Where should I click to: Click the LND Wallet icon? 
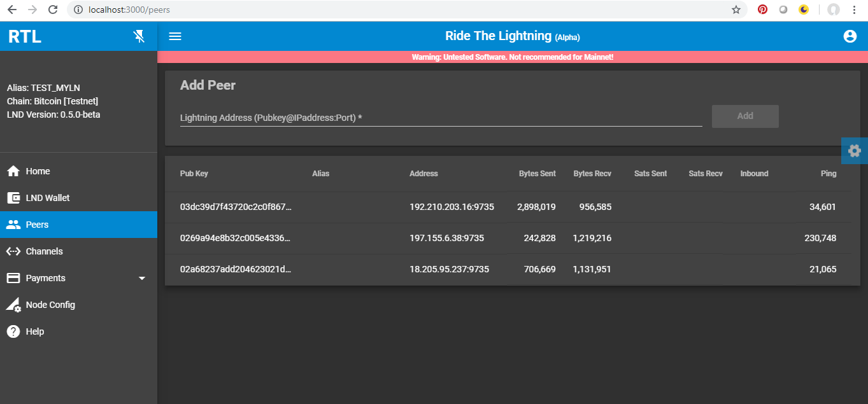[x=13, y=198]
